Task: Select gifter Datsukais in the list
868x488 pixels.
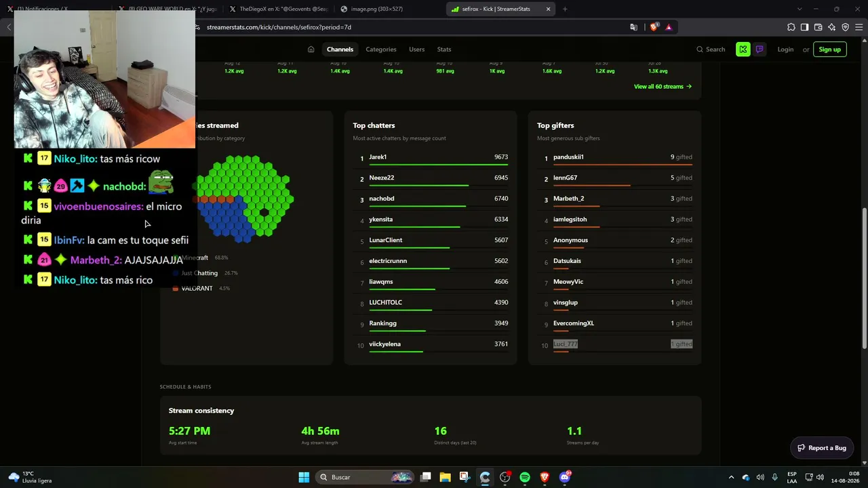Action: click(x=567, y=261)
